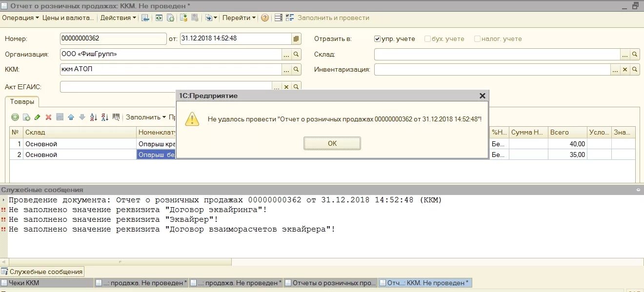The height and width of the screenshot is (292, 644).
Task: Click the document number field 00000000362
Action: pyautogui.click(x=113, y=39)
